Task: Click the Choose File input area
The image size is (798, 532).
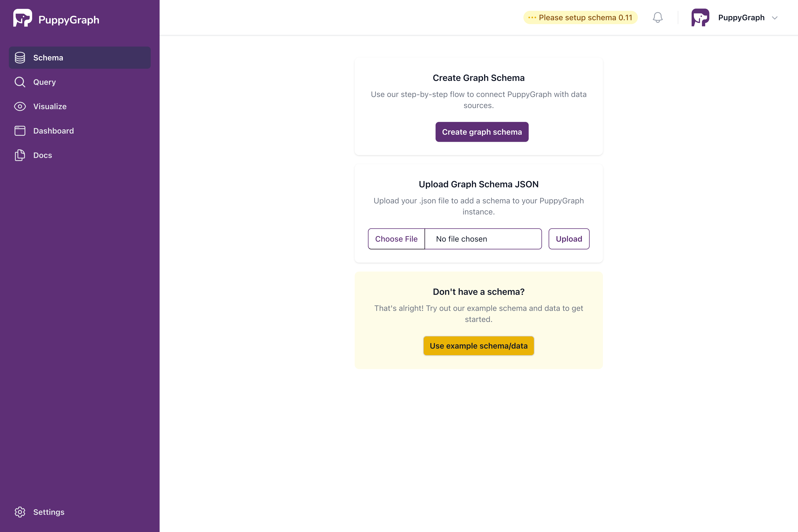Action: [396, 238]
